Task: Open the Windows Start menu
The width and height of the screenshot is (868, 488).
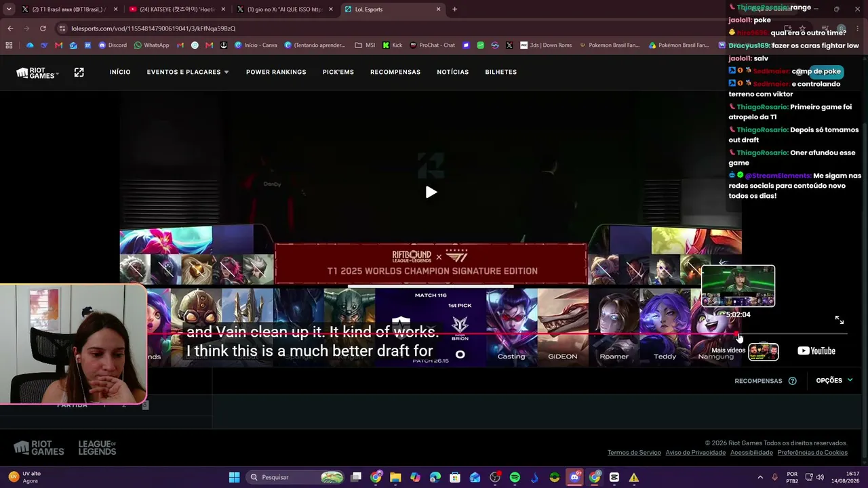Action: point(234,477)
